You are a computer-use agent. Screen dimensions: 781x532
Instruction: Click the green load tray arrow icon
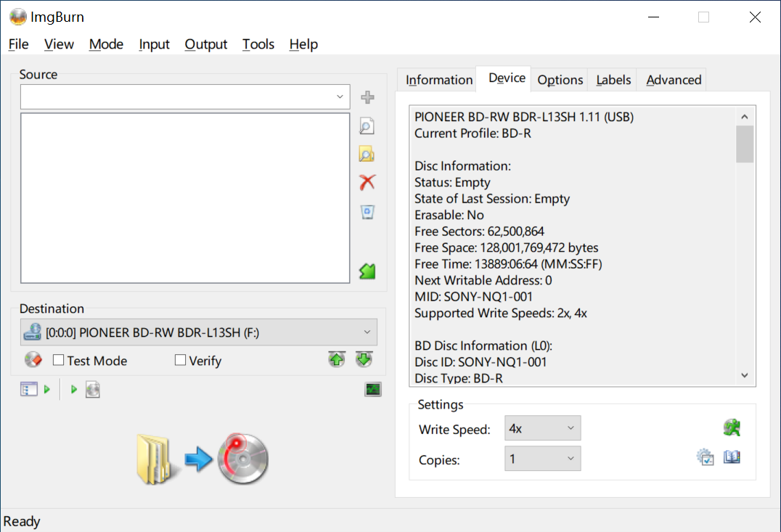coord(364,359)
